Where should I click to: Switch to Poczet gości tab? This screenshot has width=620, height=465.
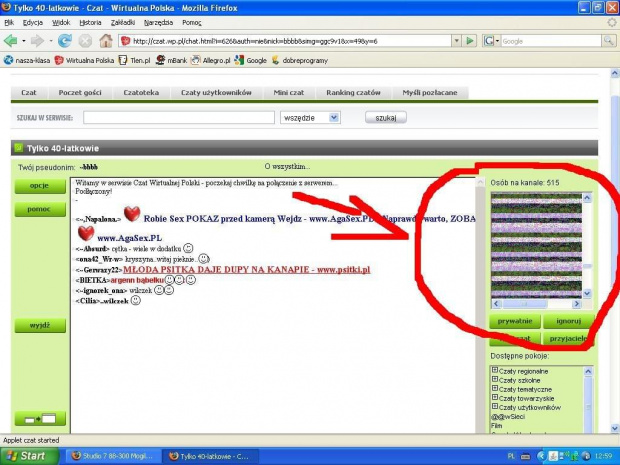(80, 93)
